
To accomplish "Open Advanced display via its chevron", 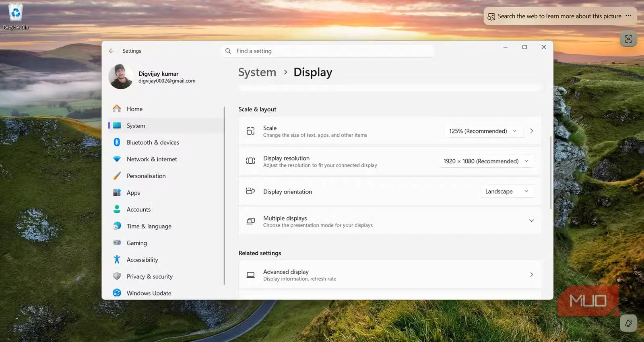I will pos(532,275).
